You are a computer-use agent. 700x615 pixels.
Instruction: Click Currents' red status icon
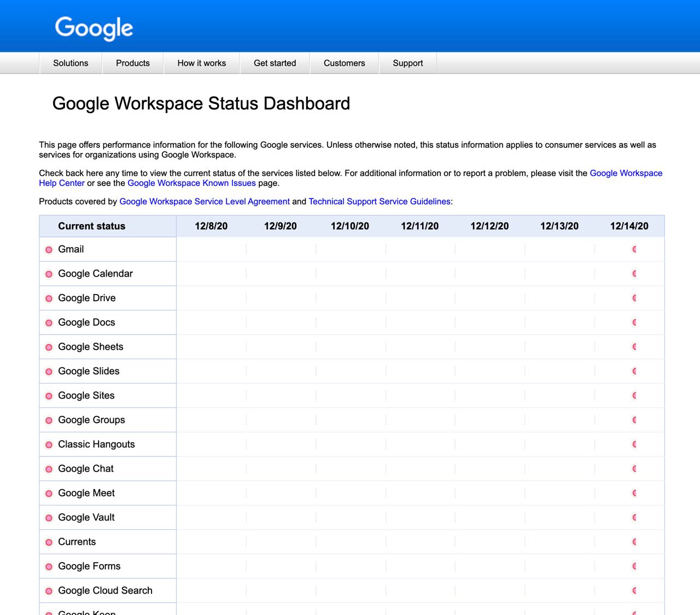pos(49,542)
